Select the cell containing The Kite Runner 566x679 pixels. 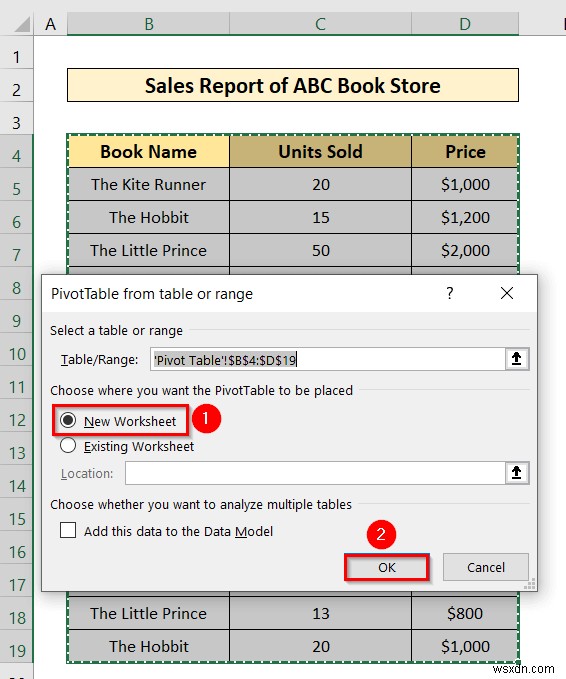click(149, 184)
